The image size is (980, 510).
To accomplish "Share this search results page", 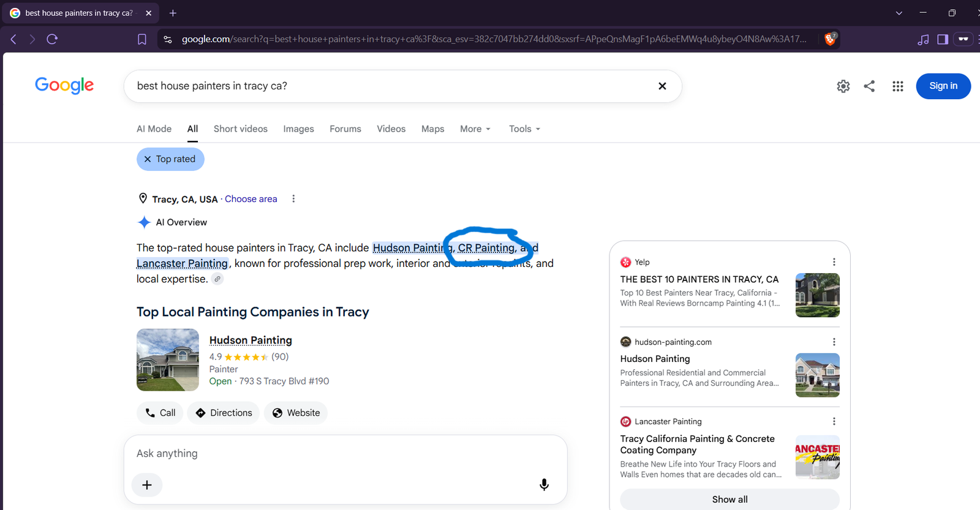I will 869,86.
